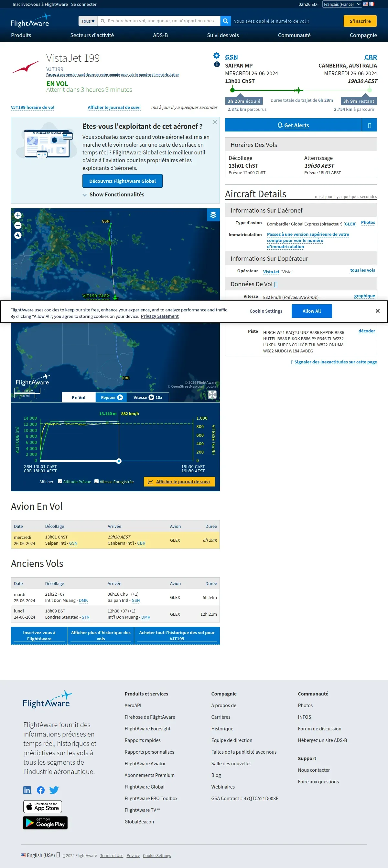The image size is (388, 868).
Task: Open footer English (USA) language selector
Action: click(40, 855)
